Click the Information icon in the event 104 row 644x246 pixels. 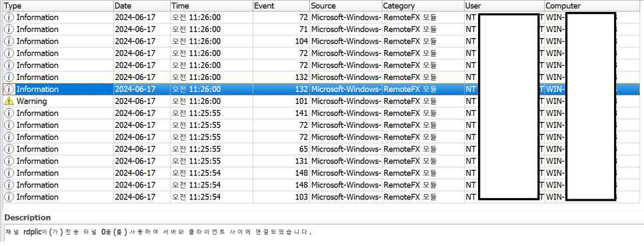click(9, 41)
